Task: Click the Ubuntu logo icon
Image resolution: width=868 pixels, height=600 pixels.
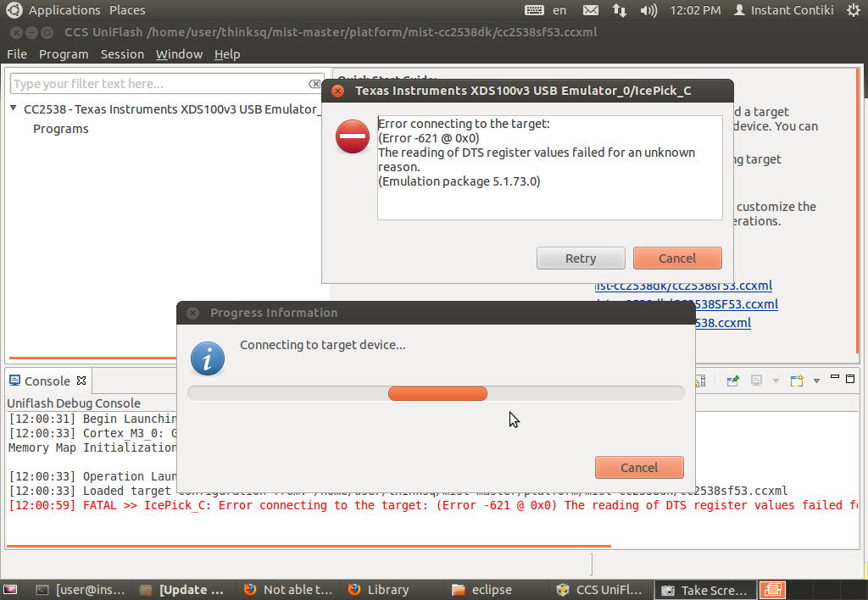Action: [14, 10]
